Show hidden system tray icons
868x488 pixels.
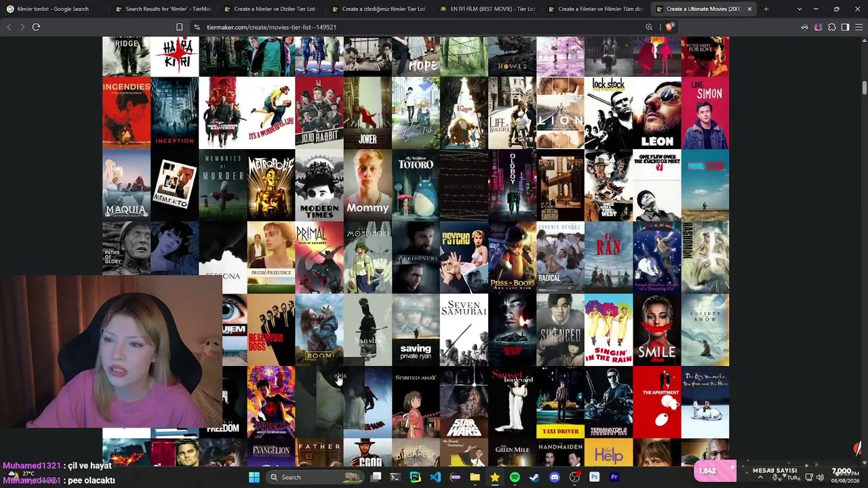pyautogui.click(x=759, y=477)
